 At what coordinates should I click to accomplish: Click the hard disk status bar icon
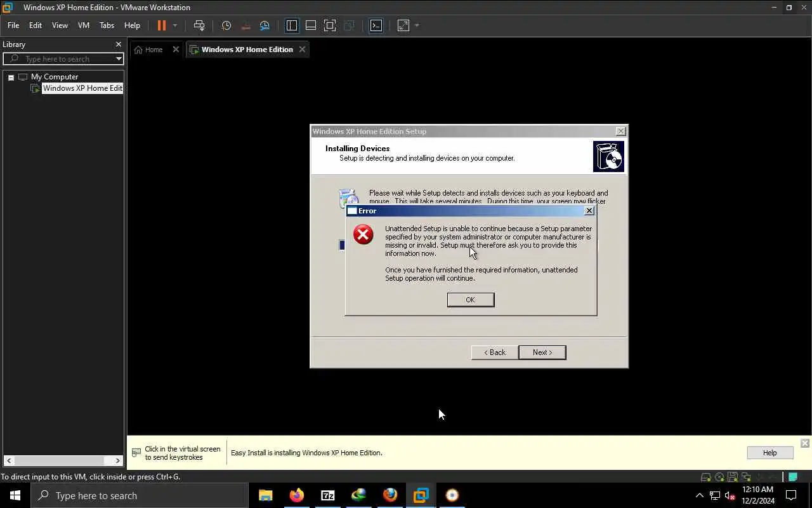tap(706, 477)
